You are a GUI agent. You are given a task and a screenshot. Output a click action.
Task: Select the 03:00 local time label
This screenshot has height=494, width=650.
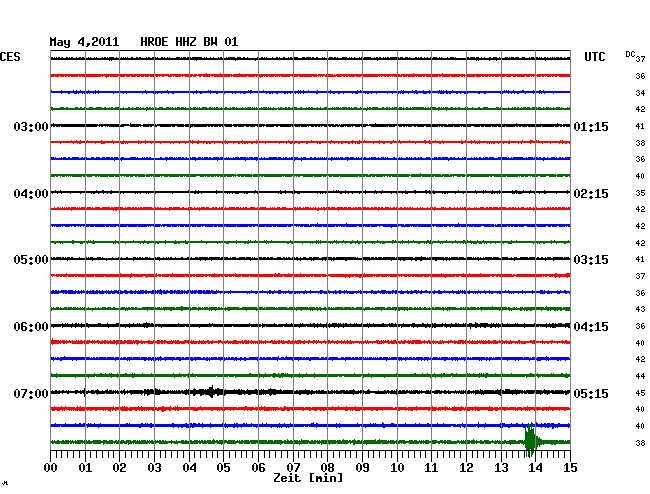pos(31,126)
